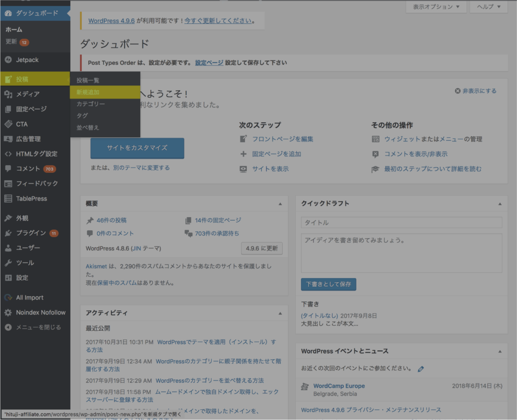The width and height of the screenshot is (517, 420).
Task: Open the 14 pages (14件の固定ページ) link
Action: [218, 220]
